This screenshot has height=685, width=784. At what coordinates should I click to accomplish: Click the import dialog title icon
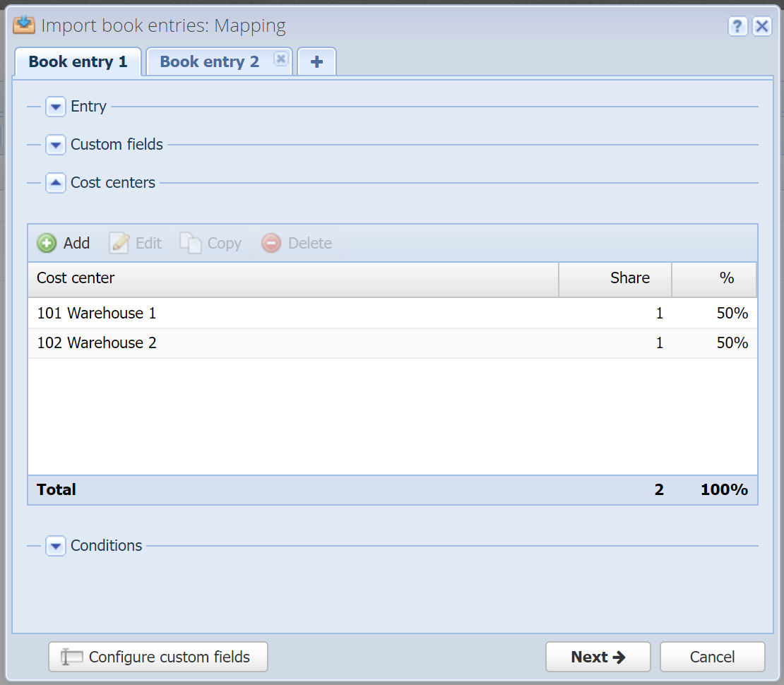tap(24, 25)
